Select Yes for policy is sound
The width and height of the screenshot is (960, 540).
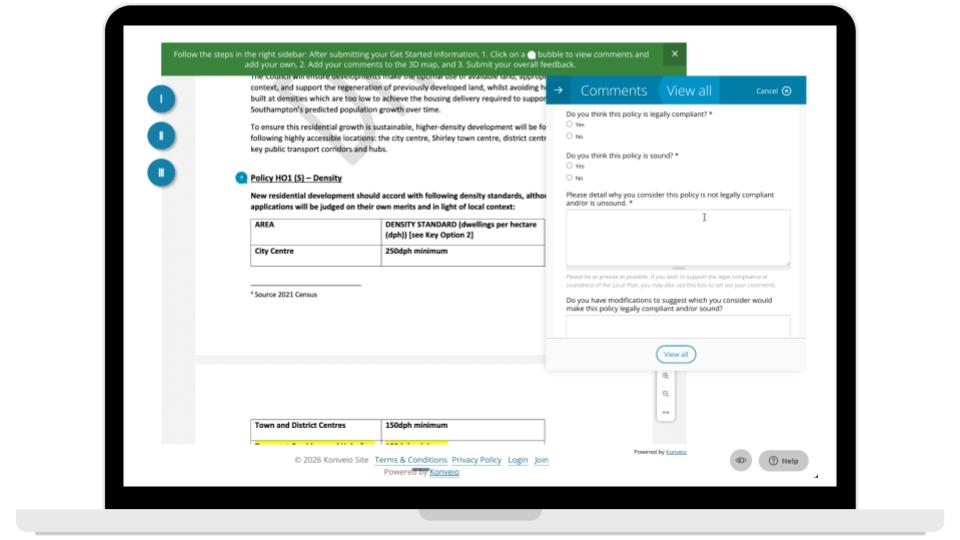pos(569,166)
